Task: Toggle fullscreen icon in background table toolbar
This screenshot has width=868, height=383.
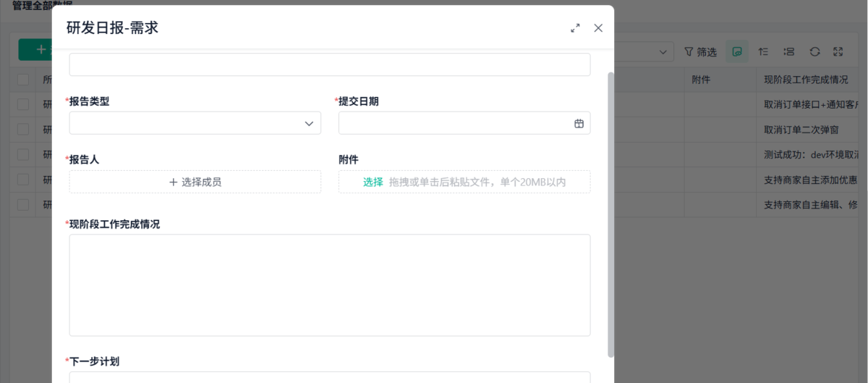Action: tap(838, 52)
